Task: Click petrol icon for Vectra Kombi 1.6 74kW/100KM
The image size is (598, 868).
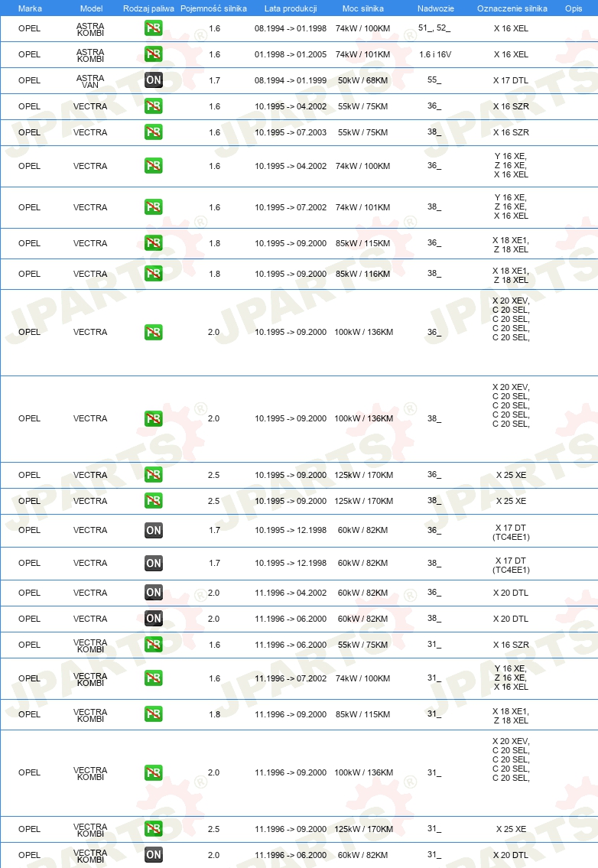Action: [154, 678]
